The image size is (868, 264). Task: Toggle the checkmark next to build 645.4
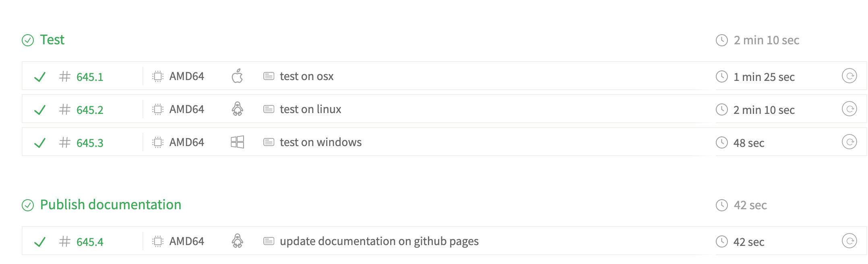(x=40, y=241)
